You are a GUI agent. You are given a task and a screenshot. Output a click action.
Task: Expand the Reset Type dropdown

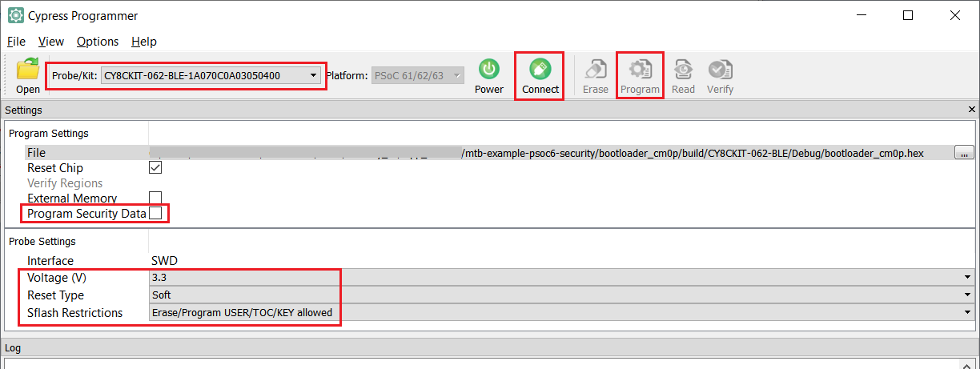(x=562, y=295)
